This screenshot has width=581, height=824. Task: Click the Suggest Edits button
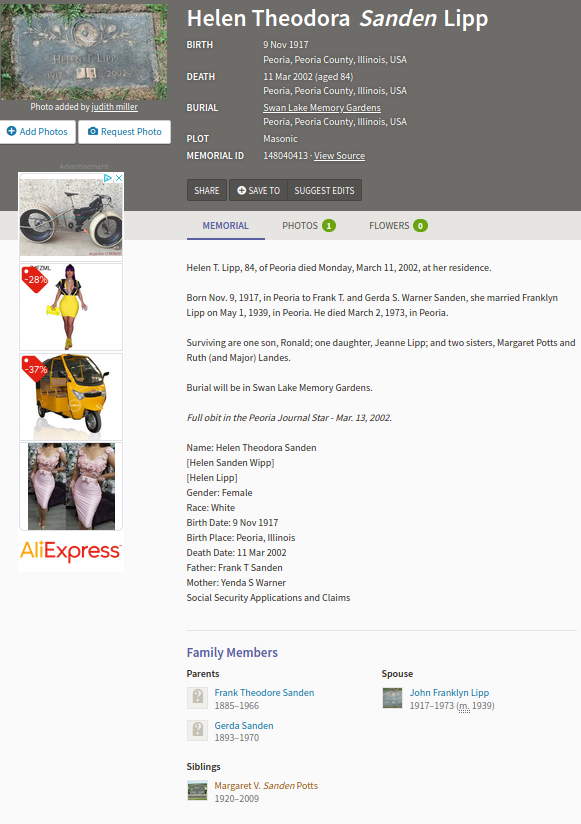(324, 190)
